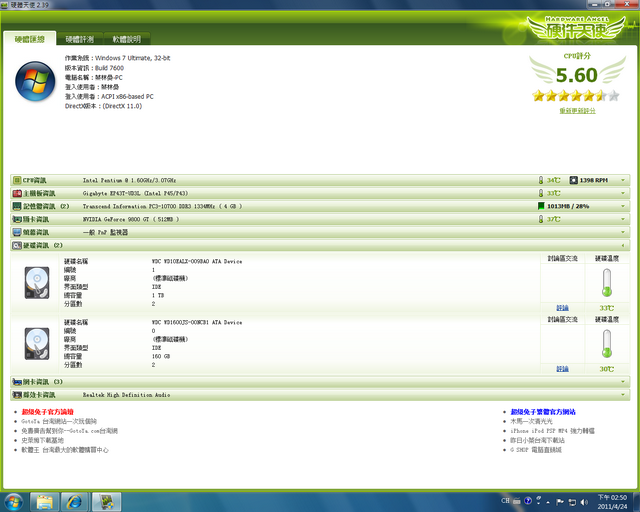
Task: Click the sound card info row icon
Action: [17, 395]
